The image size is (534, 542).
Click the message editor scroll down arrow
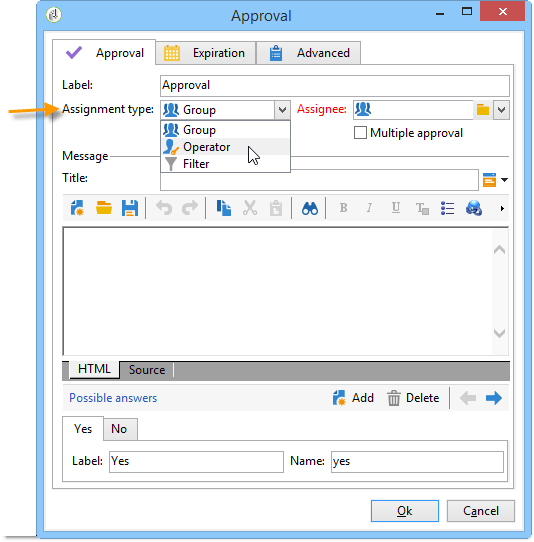pyautogui.click(x=499, y=333)
